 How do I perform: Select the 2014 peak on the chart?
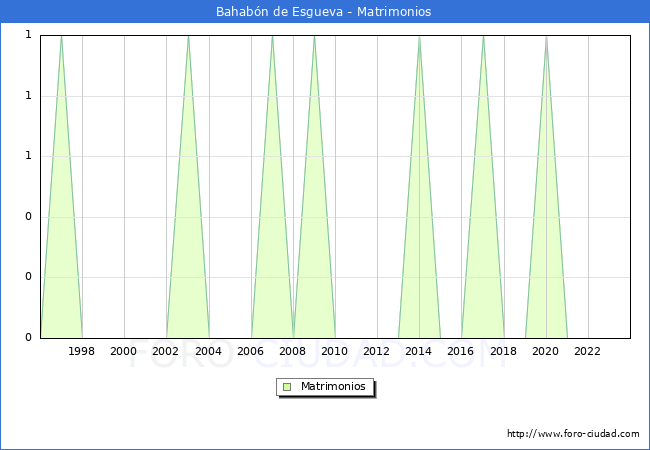(419, 37)
